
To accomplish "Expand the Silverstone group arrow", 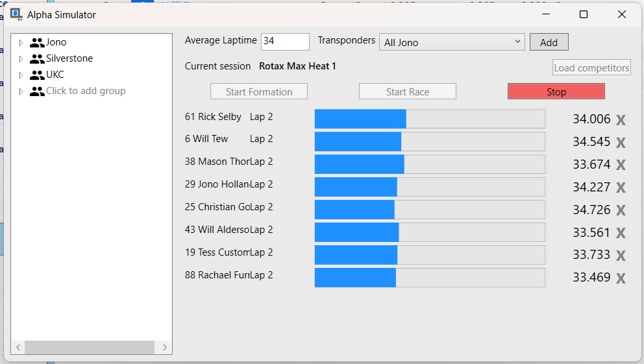I will (21, 59).
